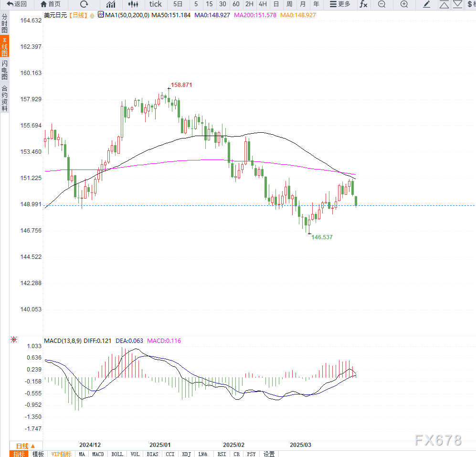Screen dimensions: 476x457
Task: Click the 146.537 low price label
Action: click(x=322, y=237)
